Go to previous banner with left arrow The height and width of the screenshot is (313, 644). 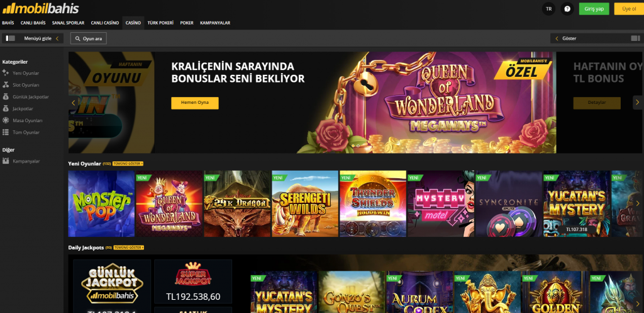[74, 103]
